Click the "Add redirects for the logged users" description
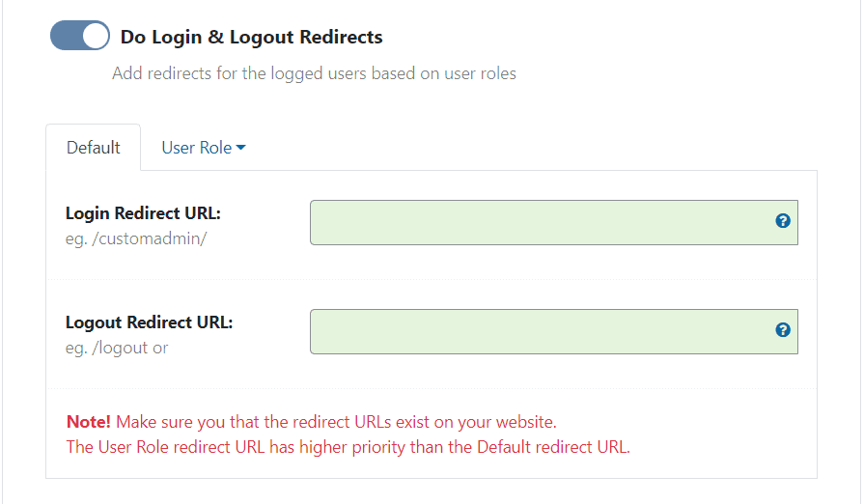The image size is (864, 504). tap(314, 73)
